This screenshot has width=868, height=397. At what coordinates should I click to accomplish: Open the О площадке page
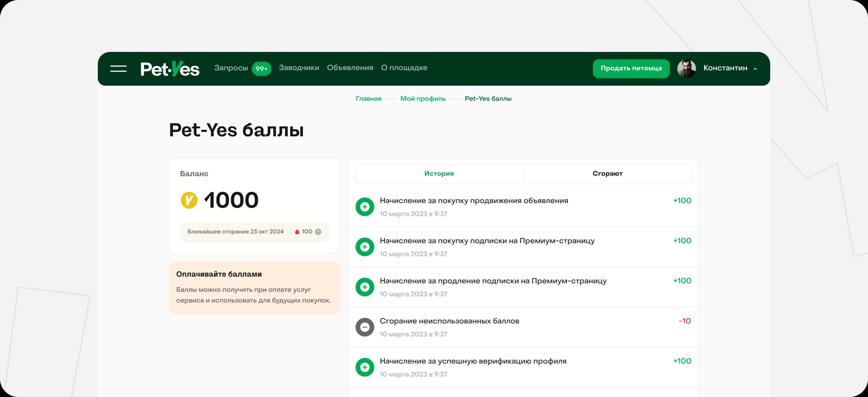coord(404,68)
